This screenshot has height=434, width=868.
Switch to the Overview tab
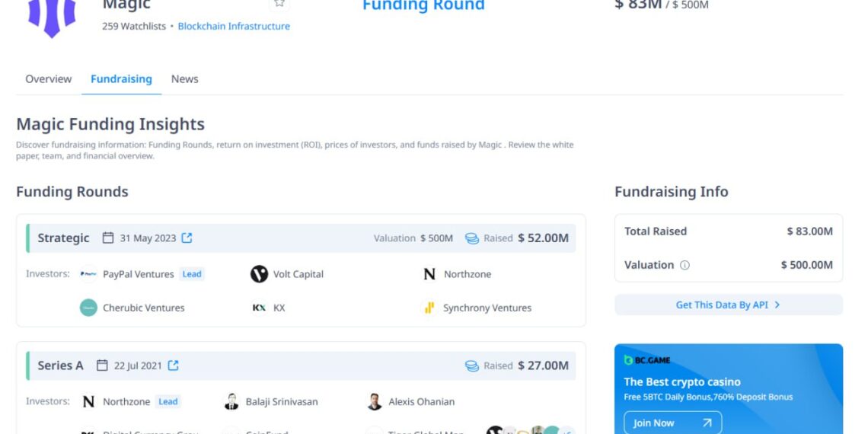point(48,79)
